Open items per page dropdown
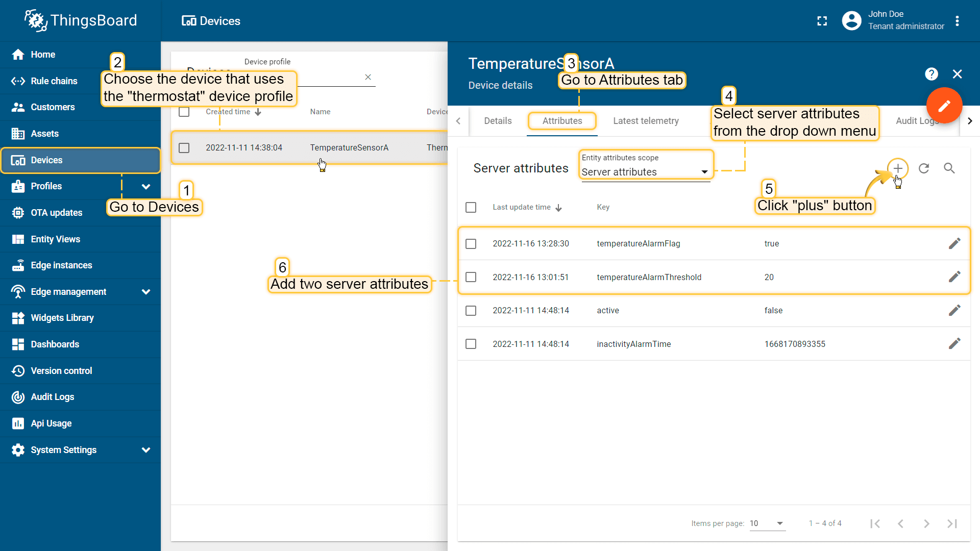The image size is (980, 551). click(767, 523)
